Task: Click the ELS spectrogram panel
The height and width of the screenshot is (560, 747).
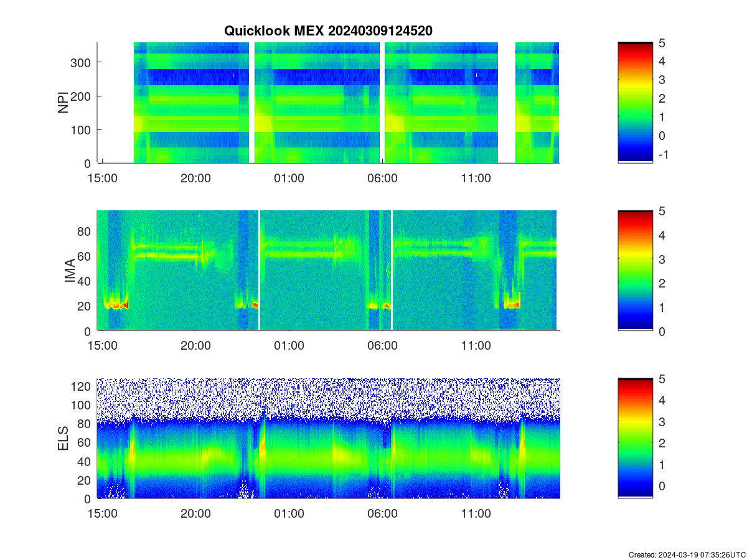Action: pyautogui.click(x=328, y=438)
